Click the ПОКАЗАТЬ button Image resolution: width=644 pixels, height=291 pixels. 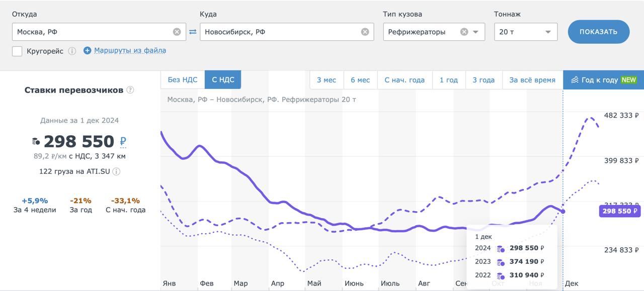(599, 32)
